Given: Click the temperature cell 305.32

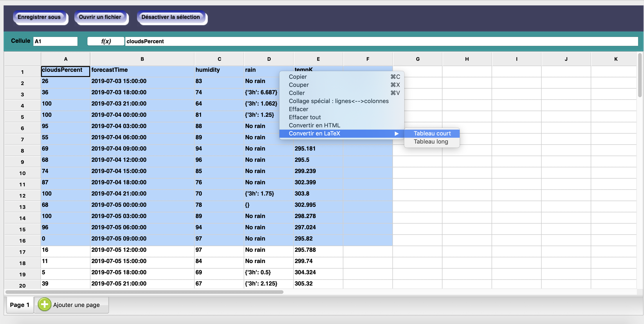Looking at the screenshot, I should tap(318, 284).
